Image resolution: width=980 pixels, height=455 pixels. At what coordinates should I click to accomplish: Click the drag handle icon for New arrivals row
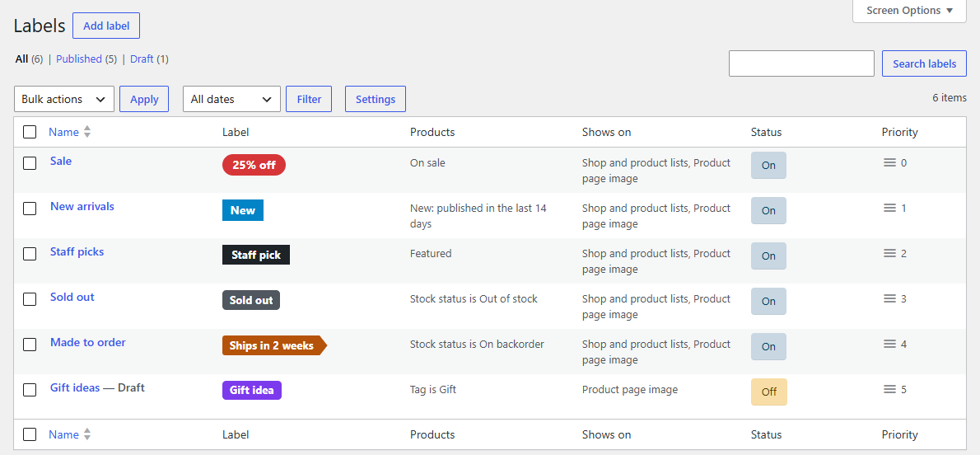click(x=889, y=208)
